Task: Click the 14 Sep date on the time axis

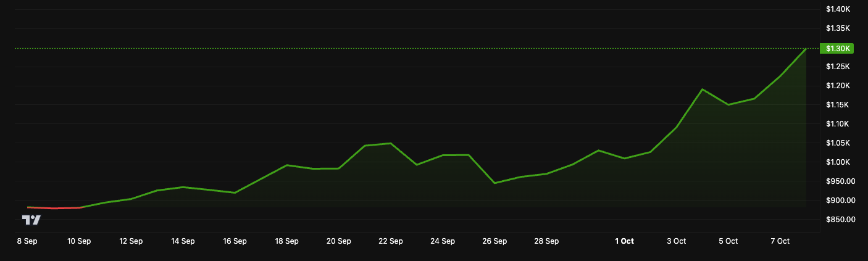Action: [183, 241]
